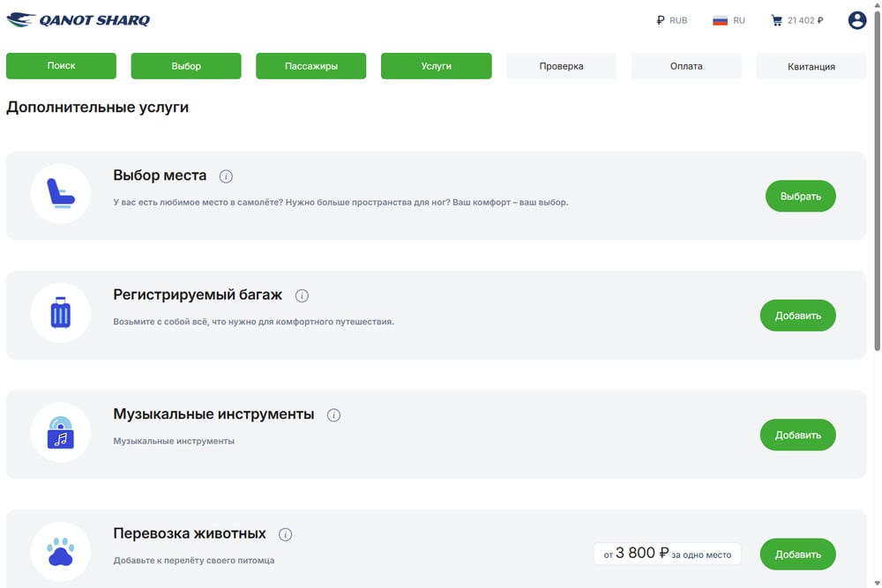Viewport: 882px width, 588px height.
Task: Click the music instrument case icon
Action: [61, 432]
